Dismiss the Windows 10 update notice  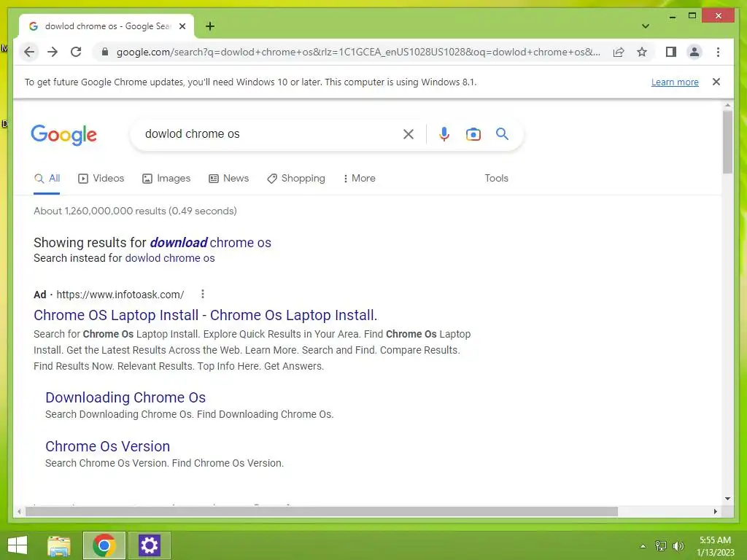[716, 82]
